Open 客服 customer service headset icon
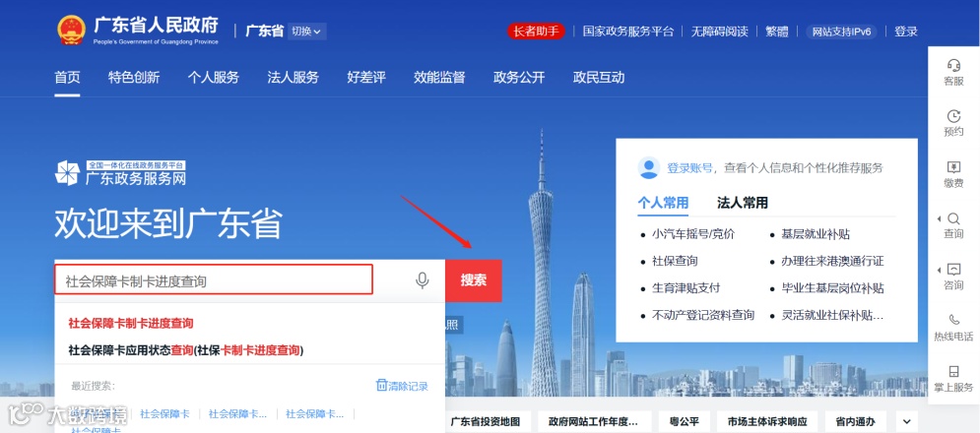The width and height of the screenshot is (980, 433). pyautogui.click(x=953, y=65)
